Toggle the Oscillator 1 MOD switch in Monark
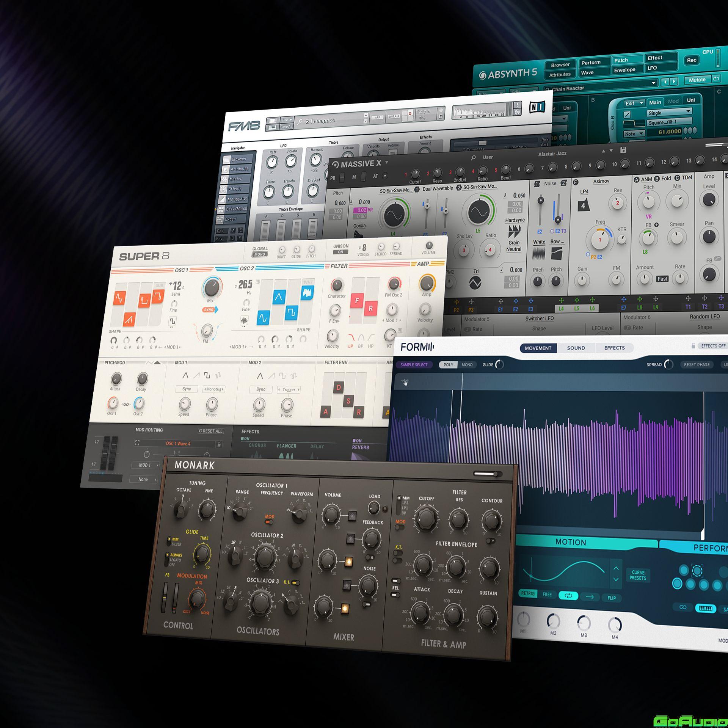This screenshot has height=728, width=728. point(269,522)
